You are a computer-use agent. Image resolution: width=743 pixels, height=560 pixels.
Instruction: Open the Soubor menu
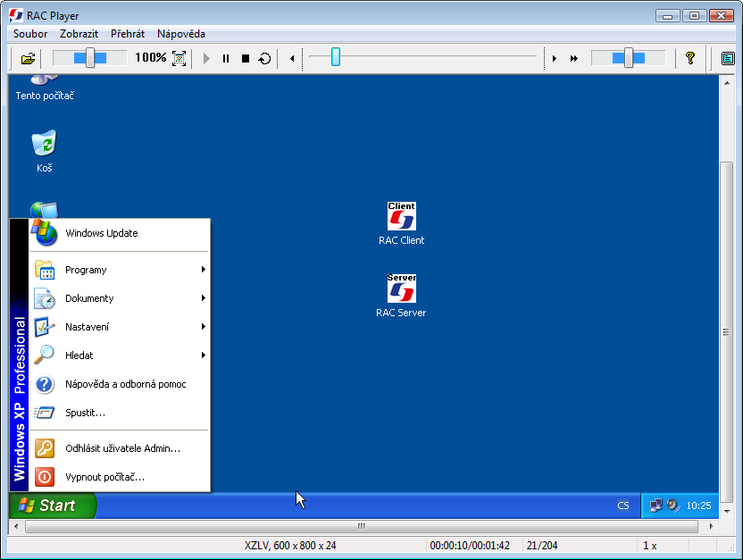(30, 34)
